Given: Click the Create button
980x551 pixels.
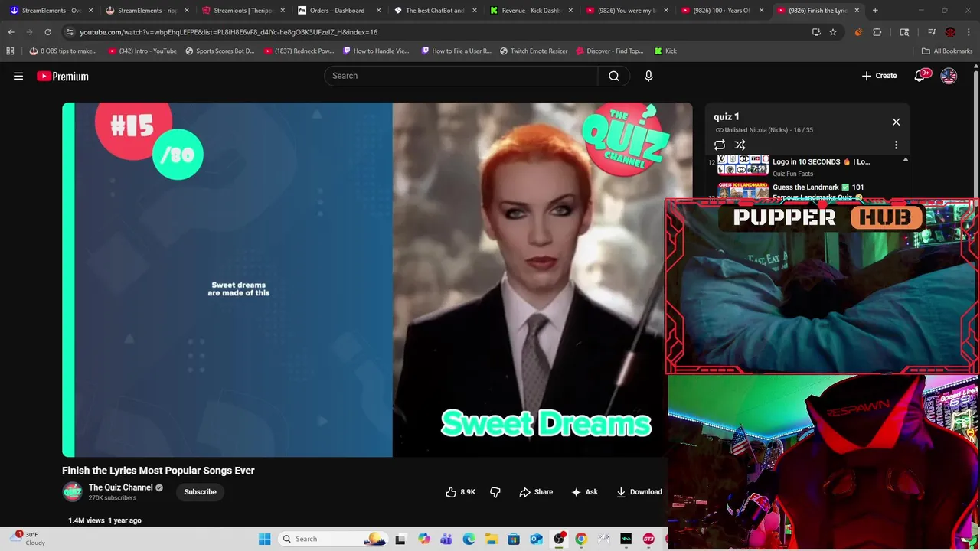Looking at the screenshot, I should point(879,76).
